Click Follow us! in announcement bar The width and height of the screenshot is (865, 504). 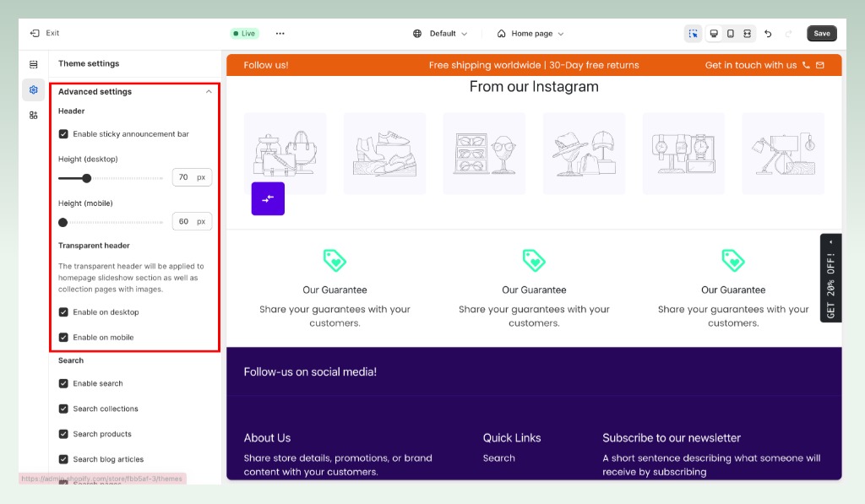(x=266, y=65)
